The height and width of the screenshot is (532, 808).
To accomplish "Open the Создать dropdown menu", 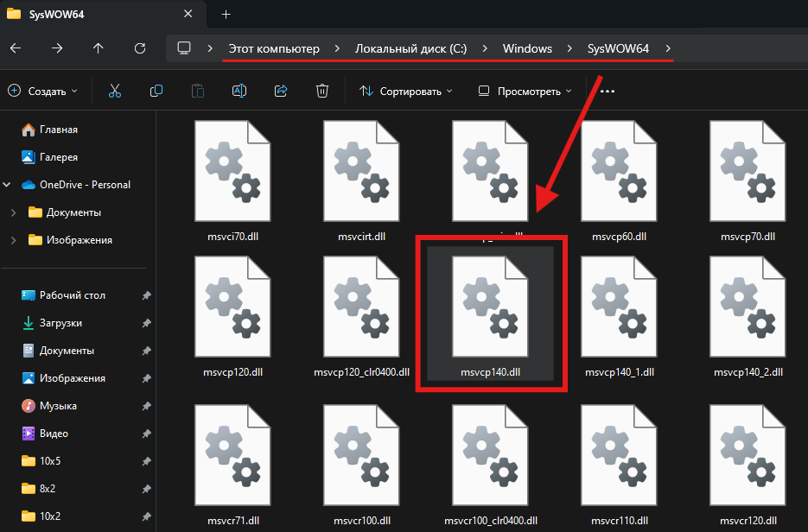I will pos(42,91).
